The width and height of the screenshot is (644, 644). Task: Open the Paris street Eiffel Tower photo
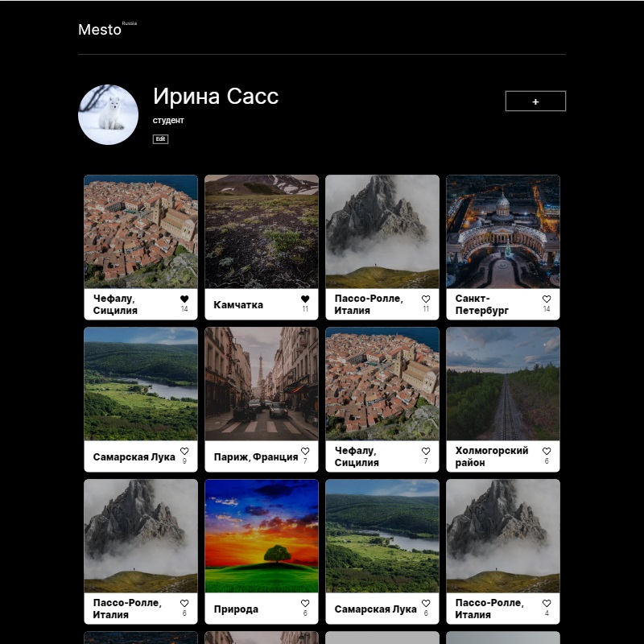[262, 384]
